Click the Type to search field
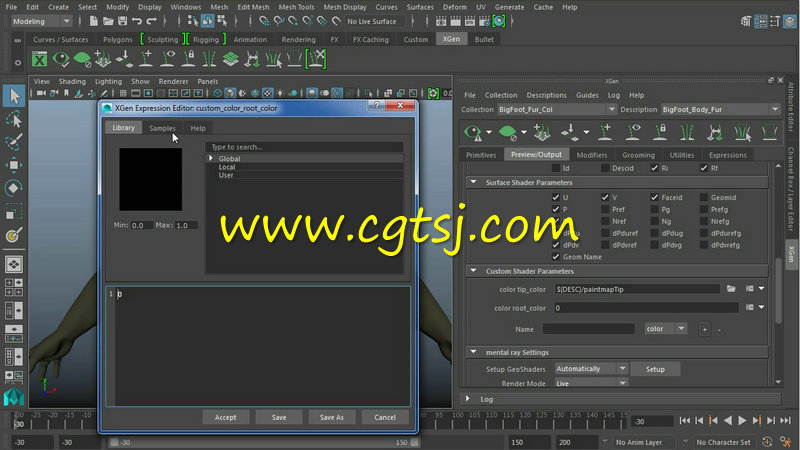 point(304,147)
